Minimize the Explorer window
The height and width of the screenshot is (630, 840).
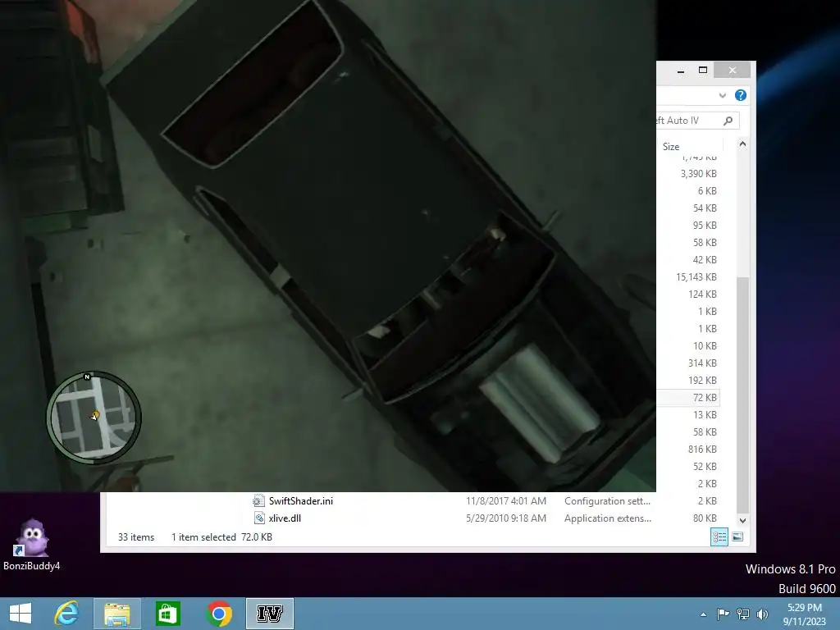point(680,71)
